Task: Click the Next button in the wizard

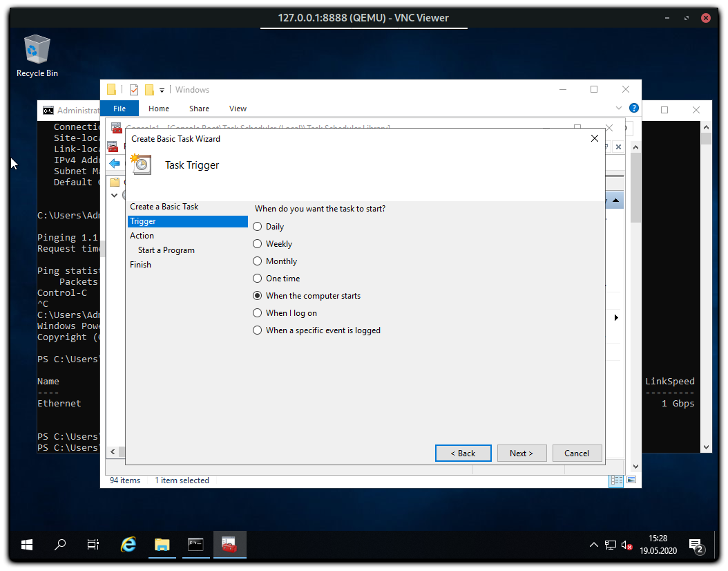Action: pos(521,453)
